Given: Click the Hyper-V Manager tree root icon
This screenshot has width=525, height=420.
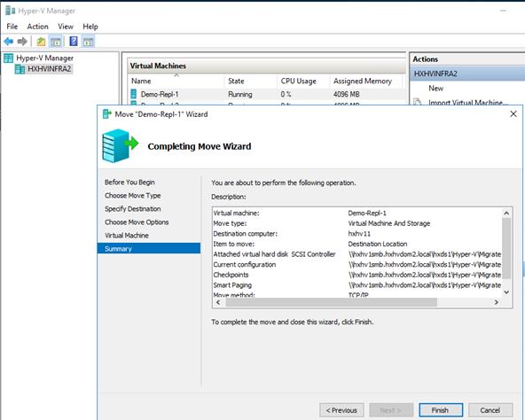Looking at the screenshot, I should coord(9,58).
